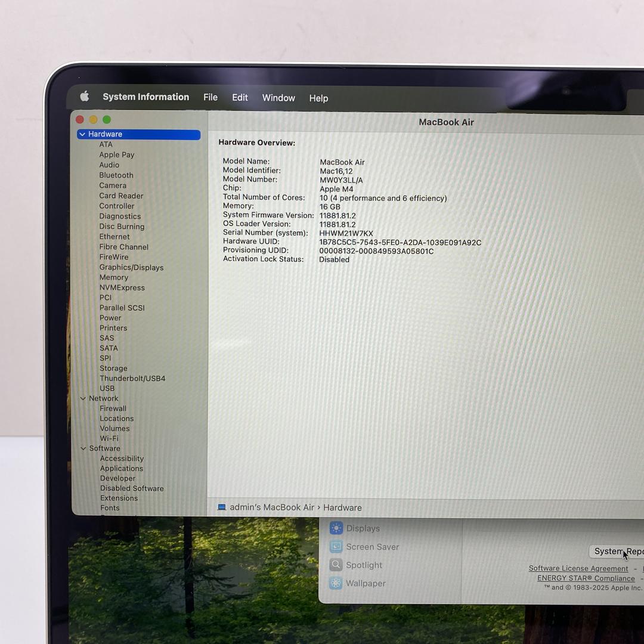Open the Apple menu logo

85,97
